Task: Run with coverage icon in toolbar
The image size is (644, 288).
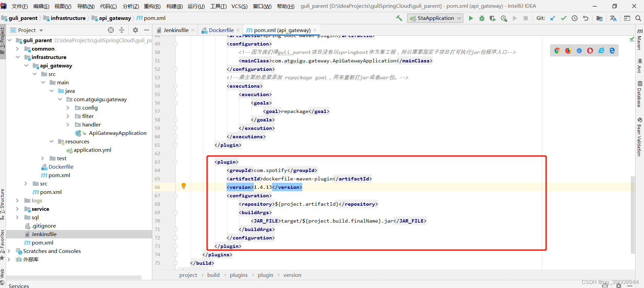Action: tap(493, 18)
